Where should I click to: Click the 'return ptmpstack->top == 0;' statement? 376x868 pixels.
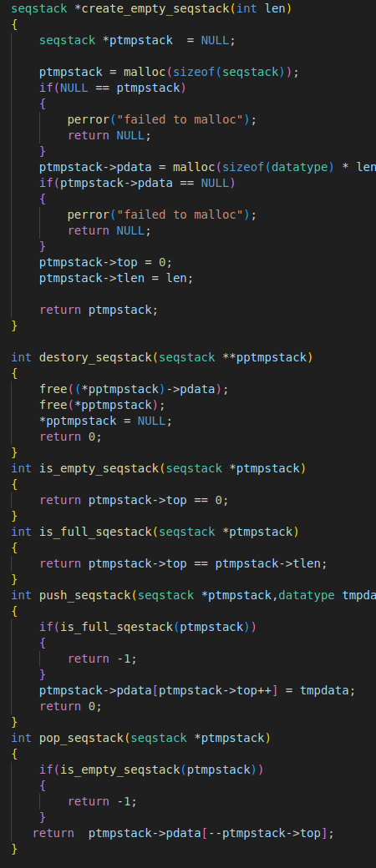point(134,501)
